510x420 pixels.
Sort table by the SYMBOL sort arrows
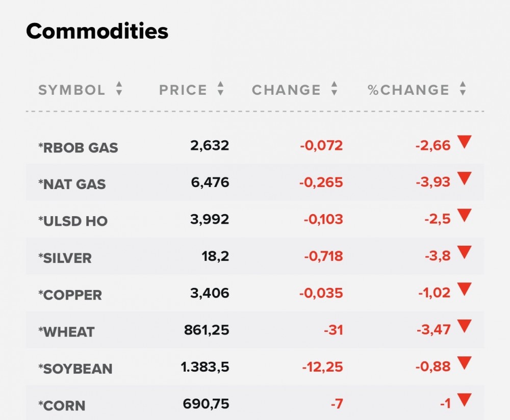coord(119,89)
